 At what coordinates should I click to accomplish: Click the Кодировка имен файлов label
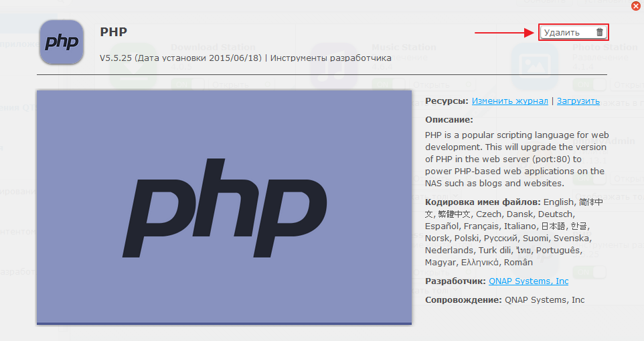(483, 202)
